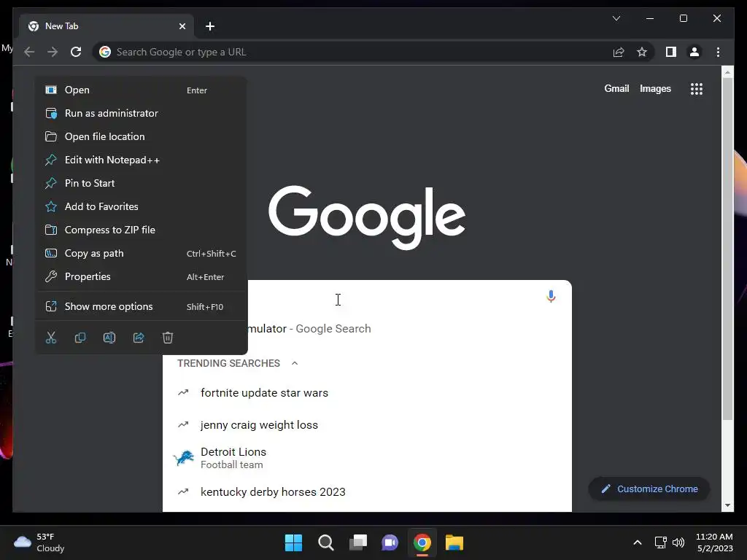Click the Copy icon in context menu
Image resolution: width=747 pixels, height=560 pixels.
80,338
